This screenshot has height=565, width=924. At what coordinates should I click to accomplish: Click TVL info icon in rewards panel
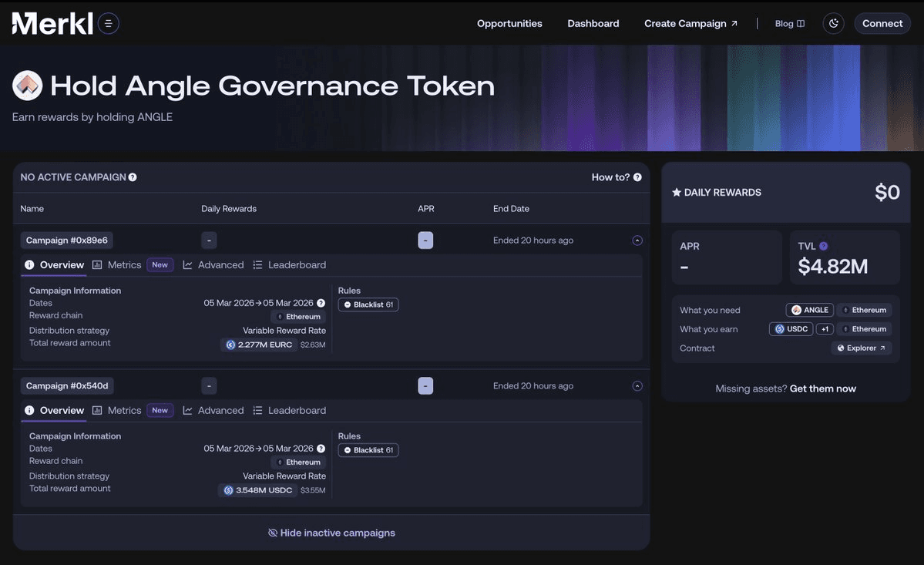[824, 246]
